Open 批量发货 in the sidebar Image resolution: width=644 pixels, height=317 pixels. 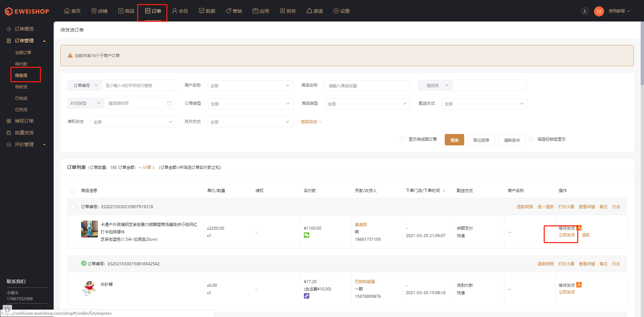pyautogui.click(x=24, y=133)
